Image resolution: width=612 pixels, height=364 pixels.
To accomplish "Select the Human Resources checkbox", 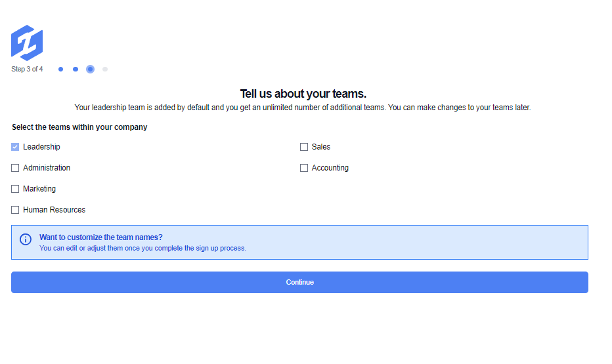I will 15,210.
